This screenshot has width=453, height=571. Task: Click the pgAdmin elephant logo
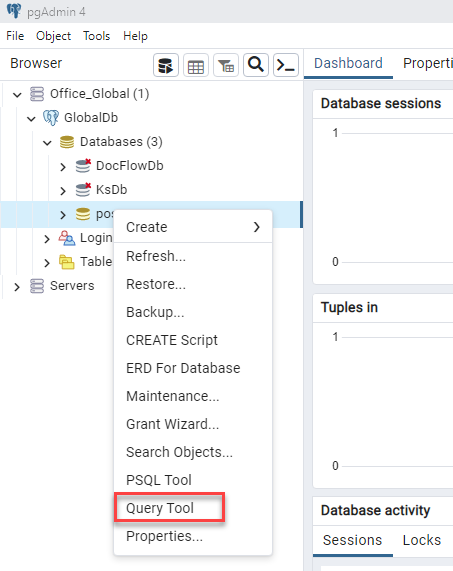[x=14, y=11]
